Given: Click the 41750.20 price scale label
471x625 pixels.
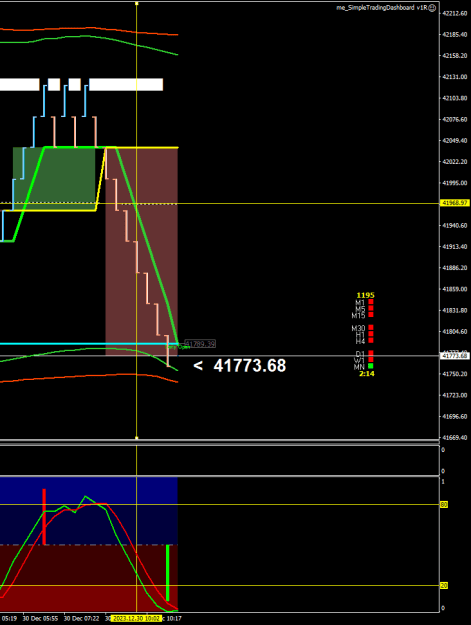Looking at the screenshot, I should pyautogui.click(x=455, y=374).
